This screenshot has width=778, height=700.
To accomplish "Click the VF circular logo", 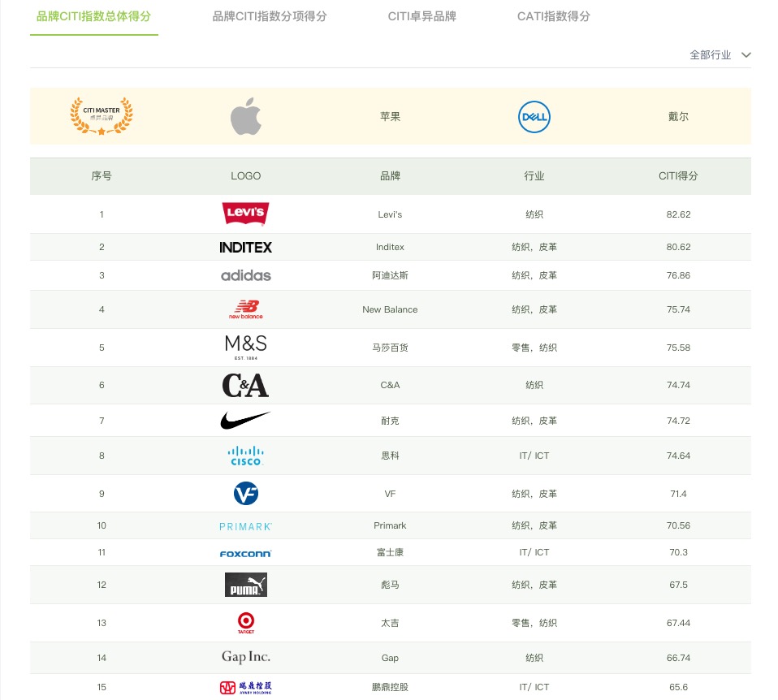I will 246,494.
